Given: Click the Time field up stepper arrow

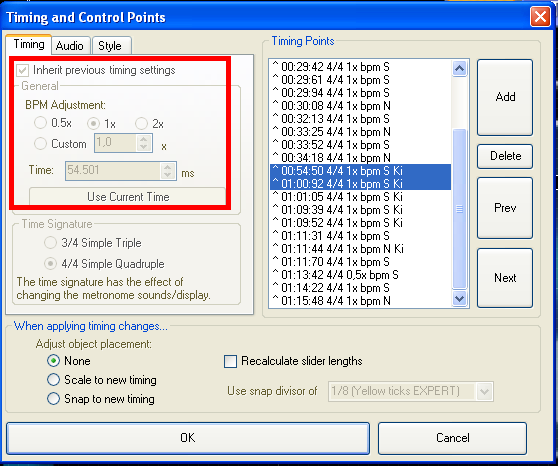Looking at the screenshot, I should point(168,167).
